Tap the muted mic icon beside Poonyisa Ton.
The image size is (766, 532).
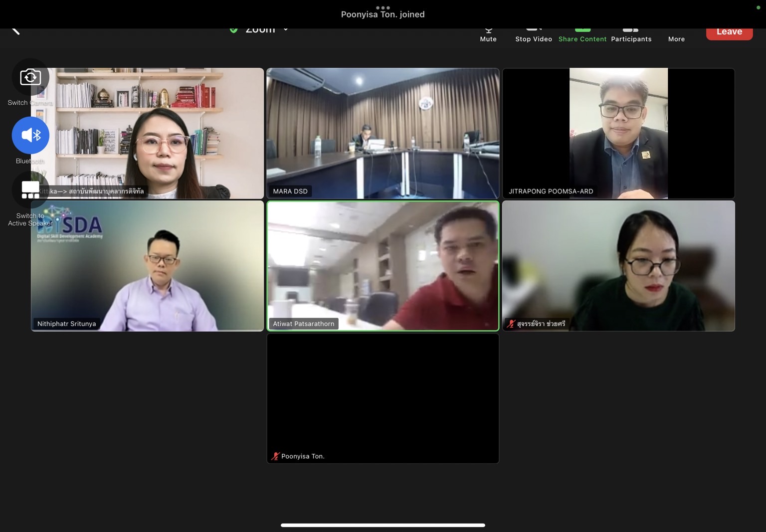pos(275,456)
